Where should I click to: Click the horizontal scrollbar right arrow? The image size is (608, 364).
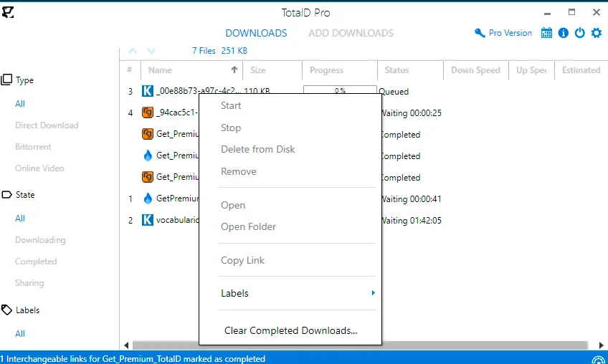pos(601,345)
